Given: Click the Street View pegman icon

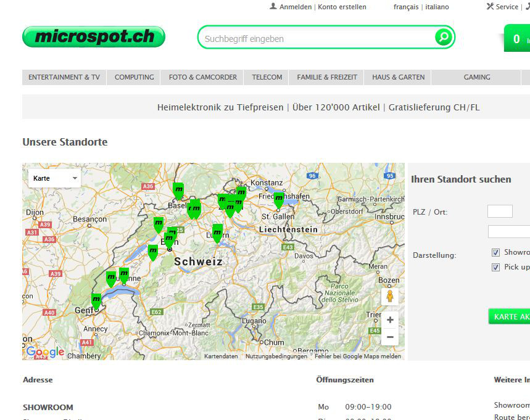Looking at the screenshot, I should [x=389, y=297].
